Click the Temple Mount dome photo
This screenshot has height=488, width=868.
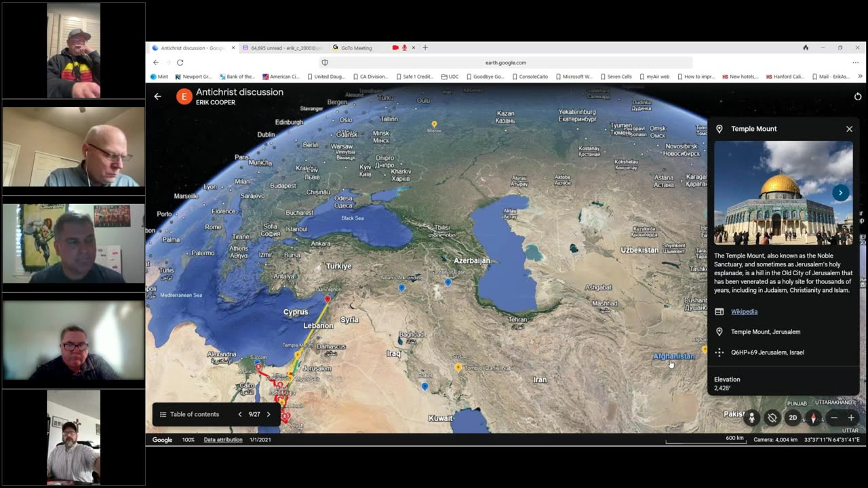[x=783, y=193]
